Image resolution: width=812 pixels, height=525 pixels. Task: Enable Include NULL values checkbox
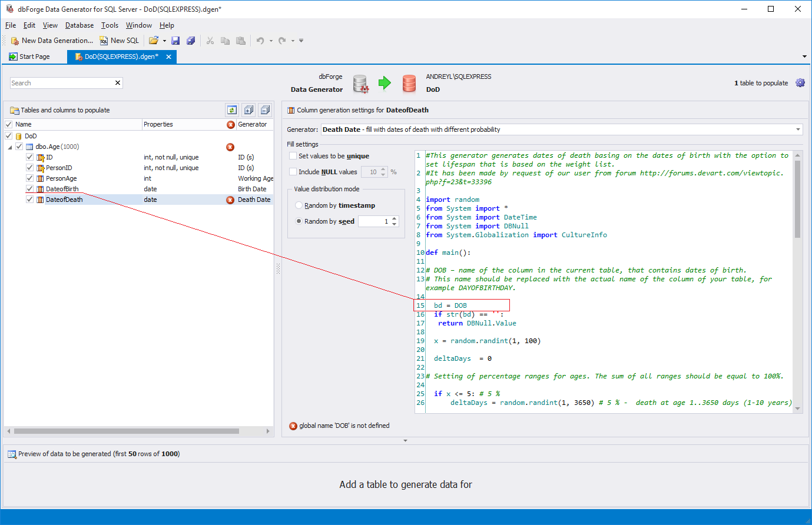(293, 172)
